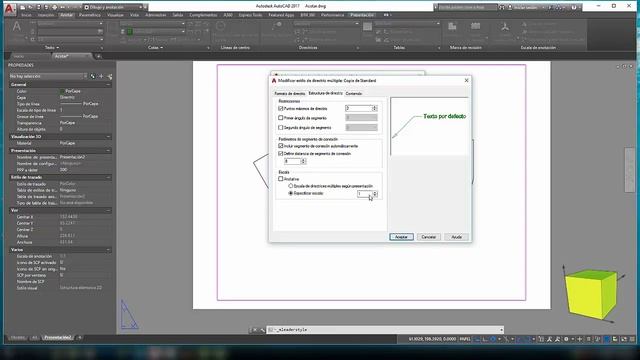The image size is (640, 360).
Task: Click Quick Select icon in Properties palette
Action: (x=109, y=76)
